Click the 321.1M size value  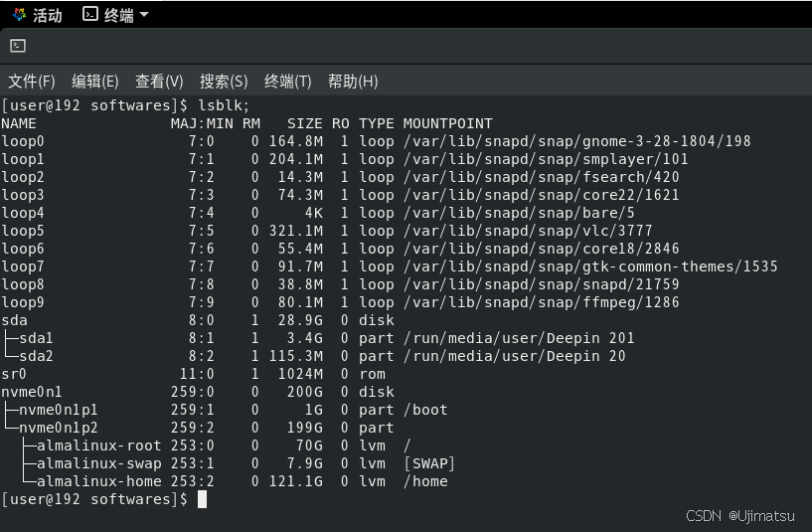click(296, 231)
